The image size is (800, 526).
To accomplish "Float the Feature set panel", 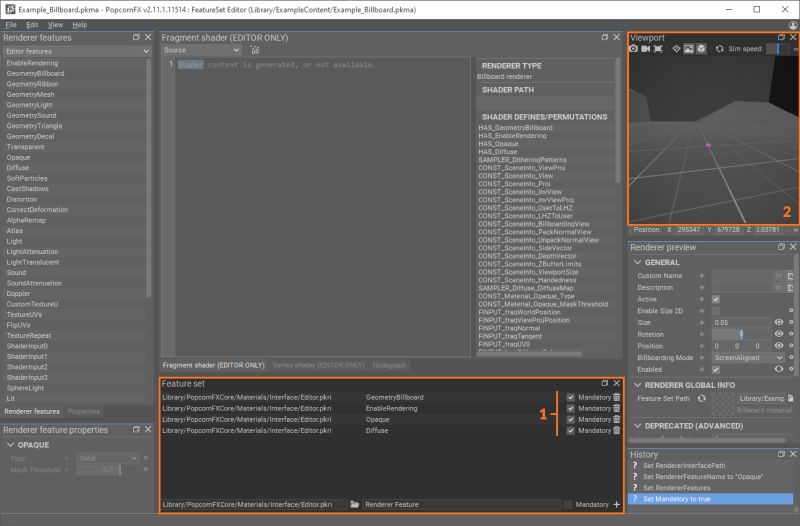I will tap(605, 383).
